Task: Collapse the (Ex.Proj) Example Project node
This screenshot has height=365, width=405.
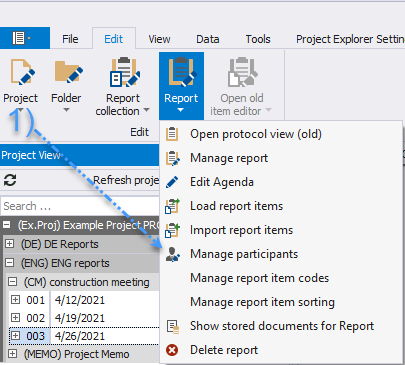Action: 7,225
